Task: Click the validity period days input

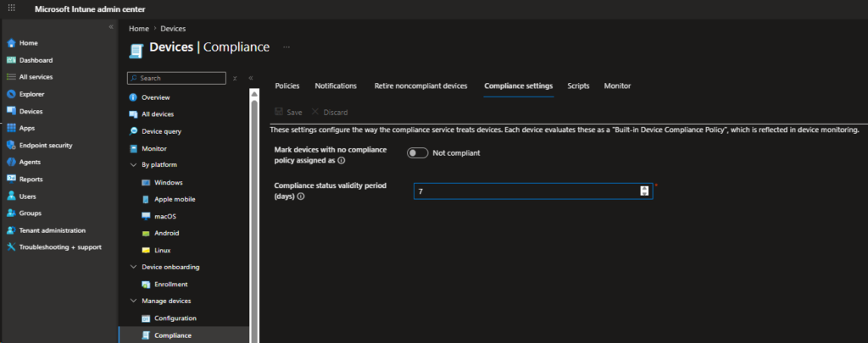Action: [532, 191]
